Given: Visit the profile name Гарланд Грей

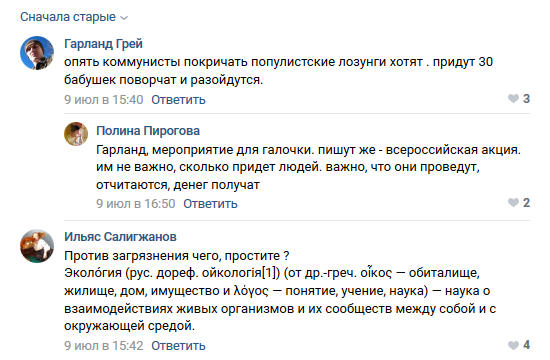Looking at the screenshot, I should click(x=103, y=44).
